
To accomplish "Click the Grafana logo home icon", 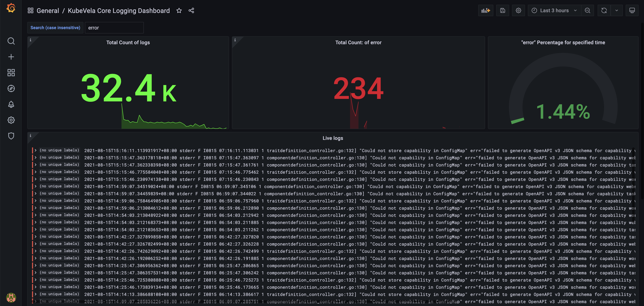I will [x=11, y=8].
